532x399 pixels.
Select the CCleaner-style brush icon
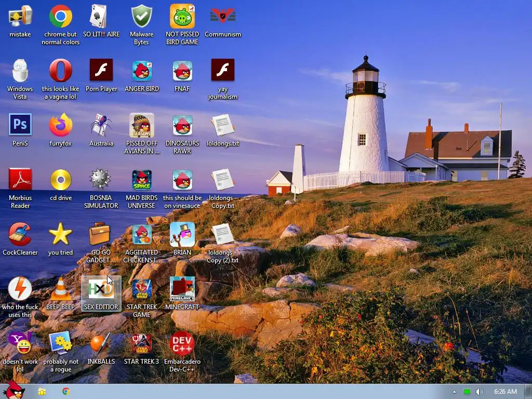[x=20, y=234]
